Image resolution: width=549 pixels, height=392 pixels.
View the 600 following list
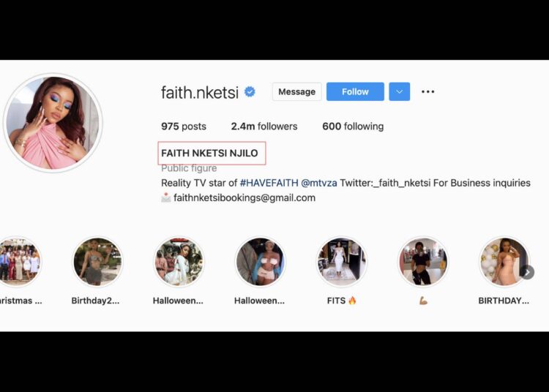(x=353, y=127)
